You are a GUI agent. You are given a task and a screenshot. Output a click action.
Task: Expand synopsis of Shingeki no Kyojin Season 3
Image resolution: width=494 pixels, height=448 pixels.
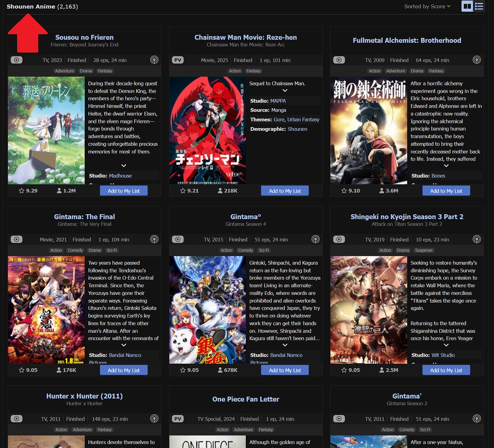pyautogui.click(x=446, y=345)
